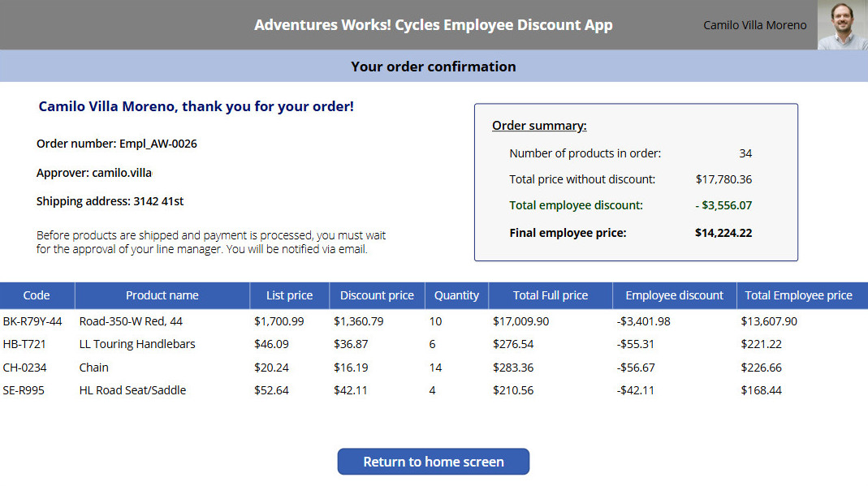
Task: Click total full price $210.56
Action: coord(513,390)
